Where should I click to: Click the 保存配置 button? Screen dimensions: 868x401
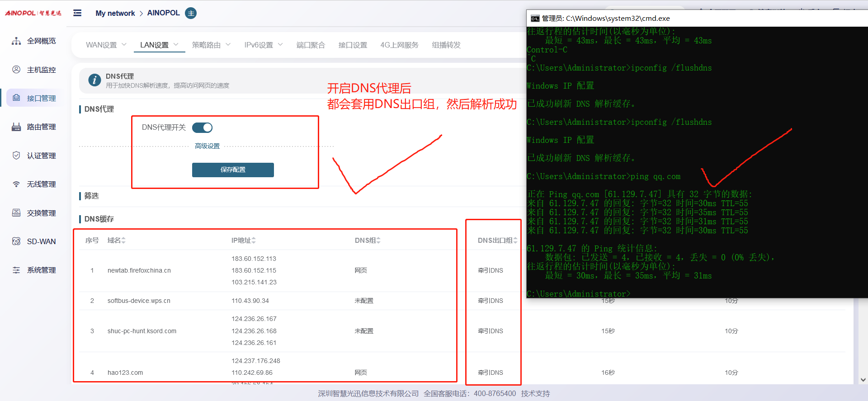(x=233, y=170)
